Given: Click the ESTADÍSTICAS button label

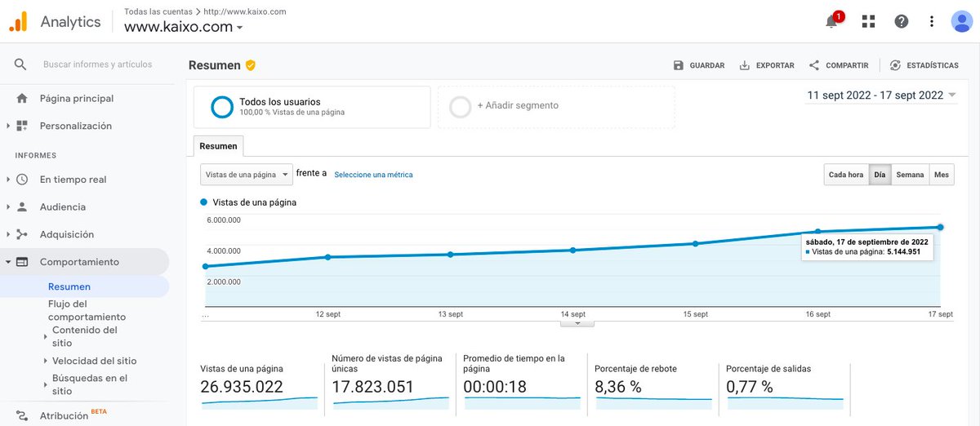Looking at the screenshot, I should tap(933, 65).
